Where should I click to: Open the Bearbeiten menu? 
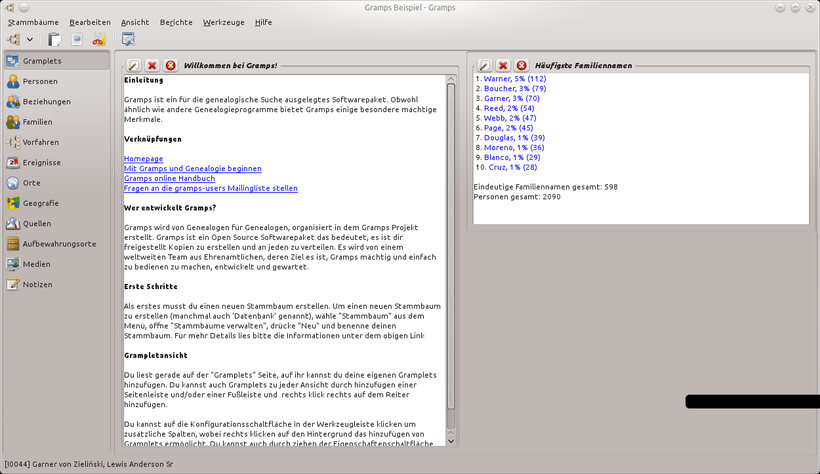click(90, 22)
